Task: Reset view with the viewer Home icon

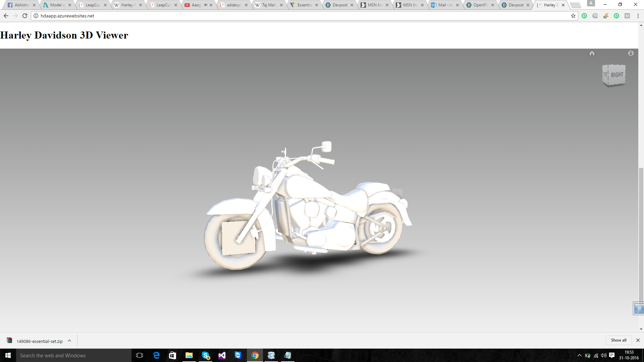Action: pos(592,53)
